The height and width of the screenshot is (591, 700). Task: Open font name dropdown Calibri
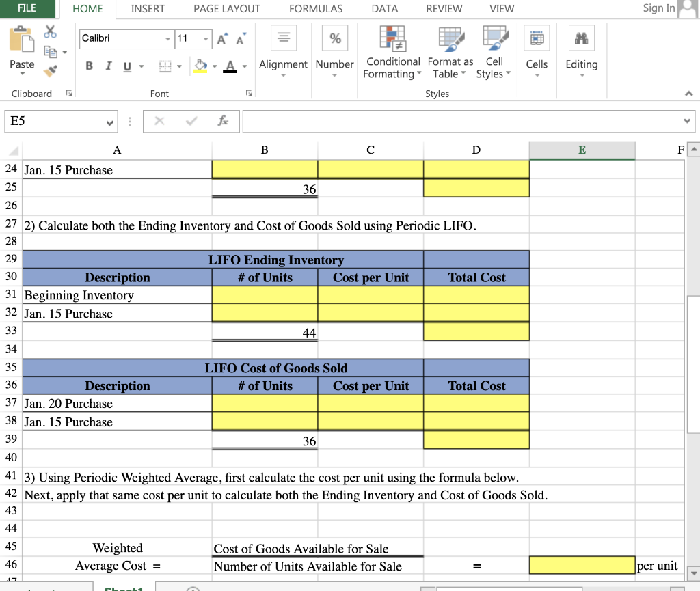click(x=167, y=39)
